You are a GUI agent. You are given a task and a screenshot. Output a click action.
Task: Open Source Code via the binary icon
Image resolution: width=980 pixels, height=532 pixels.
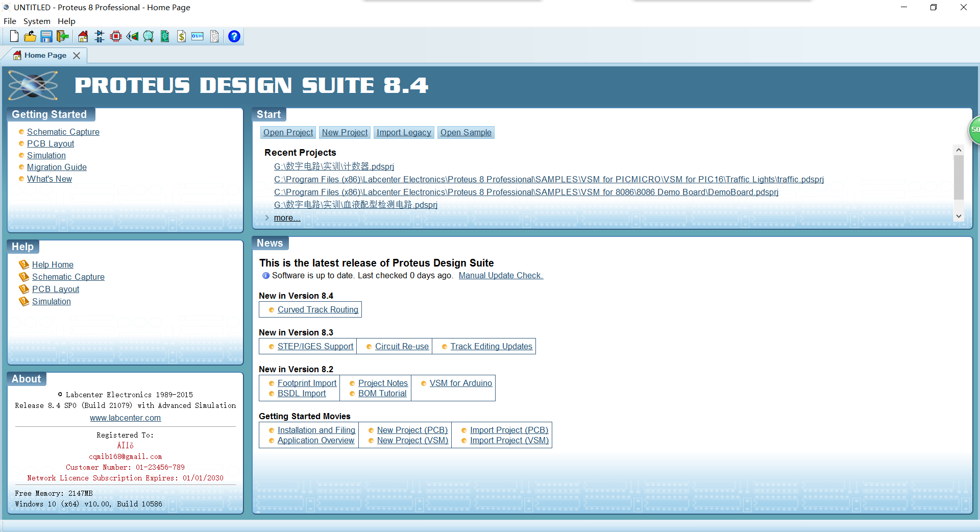(x=198, y=36)
